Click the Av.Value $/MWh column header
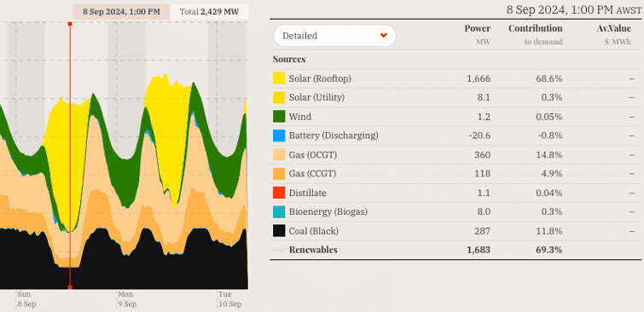This screenshot has height=312, width=644. [x=613, y=34]
